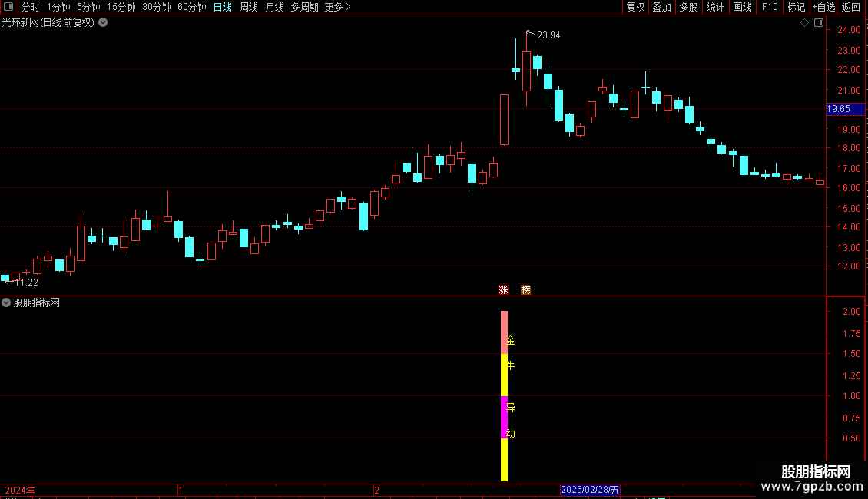The width and height of the screenshot is (868, 499).
Task: Click the 榜 event marker
Action: [525, 290]
